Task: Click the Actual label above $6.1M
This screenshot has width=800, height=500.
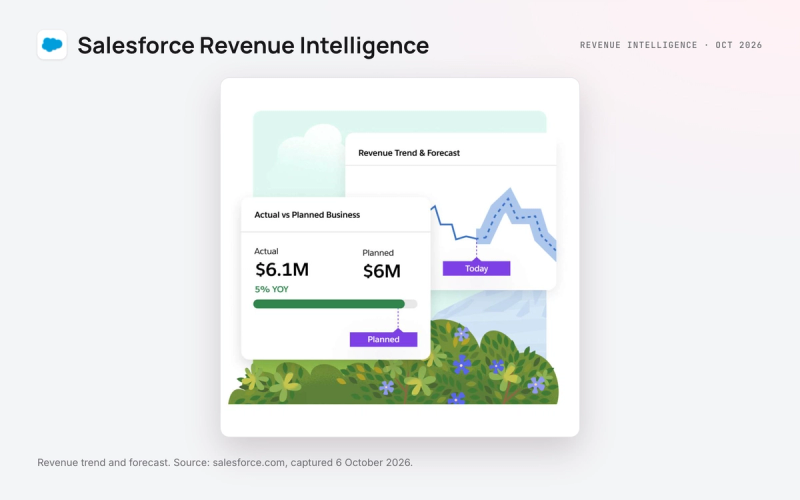Action: (266, 251)
